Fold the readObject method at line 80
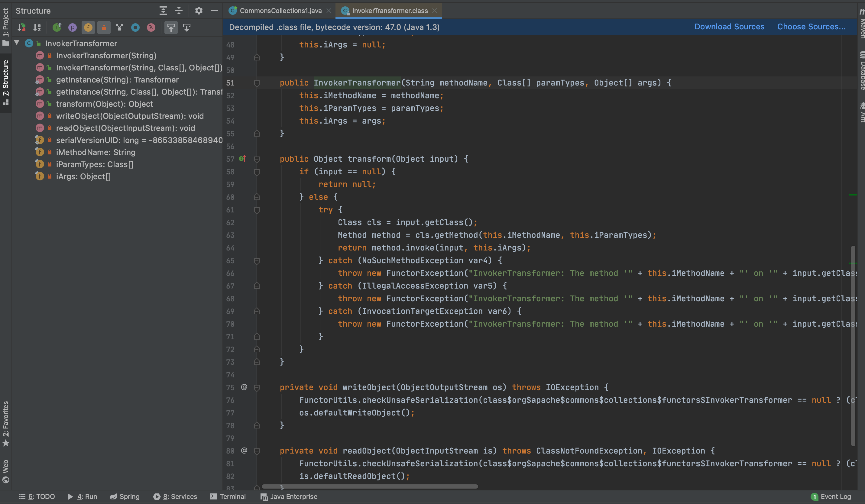Image resolution: width=865 pixels, height=504 pixels. click(257, 451)
